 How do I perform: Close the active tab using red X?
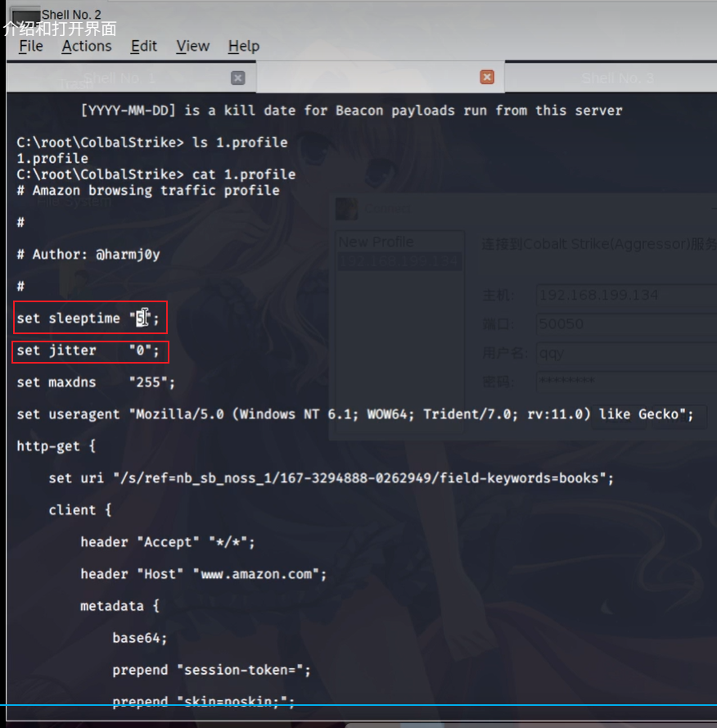pyautogui.click(x=487, y=77)
